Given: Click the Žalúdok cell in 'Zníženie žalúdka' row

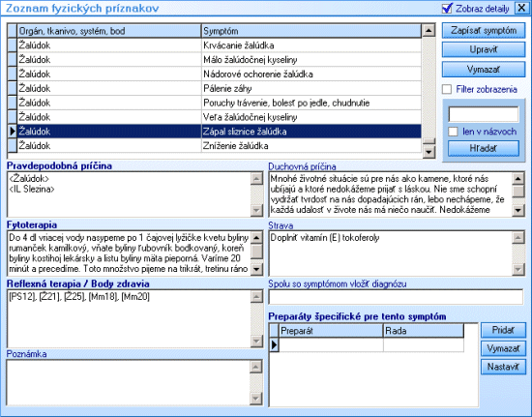Looking at the screenshot, I should point(109,145).
